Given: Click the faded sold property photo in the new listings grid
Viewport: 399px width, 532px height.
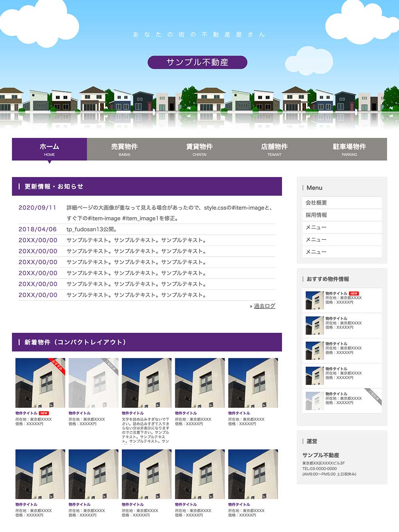Looking at the screenshot, I should (93, 383).
